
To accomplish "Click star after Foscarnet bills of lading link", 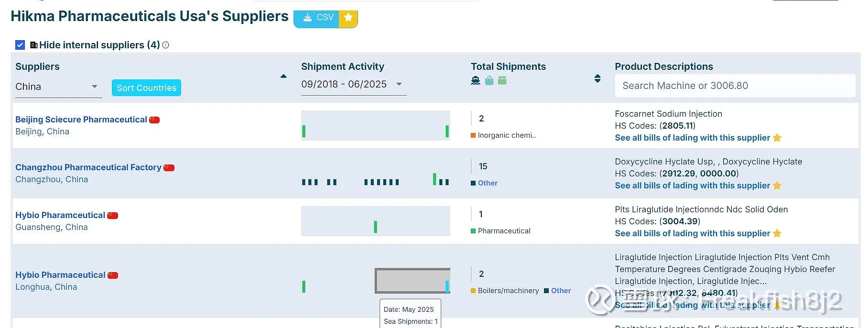I will (x=777, y=138).
